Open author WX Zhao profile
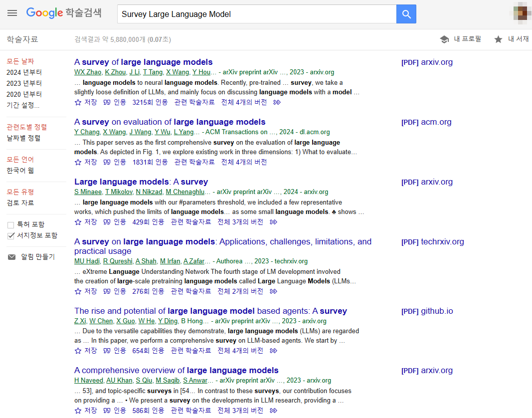Screen dimensions: 532x418 (x=88, y=72)
